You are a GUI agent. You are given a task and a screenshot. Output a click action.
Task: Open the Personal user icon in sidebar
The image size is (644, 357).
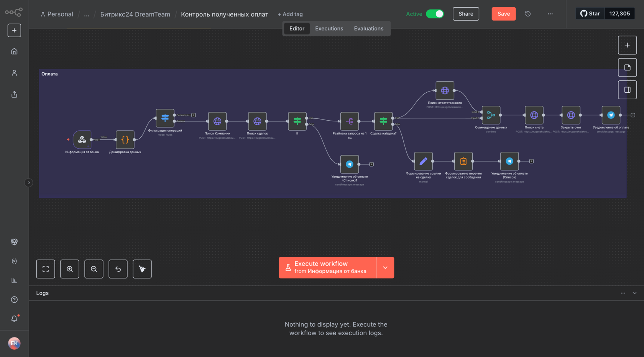(x=14, y=73)
